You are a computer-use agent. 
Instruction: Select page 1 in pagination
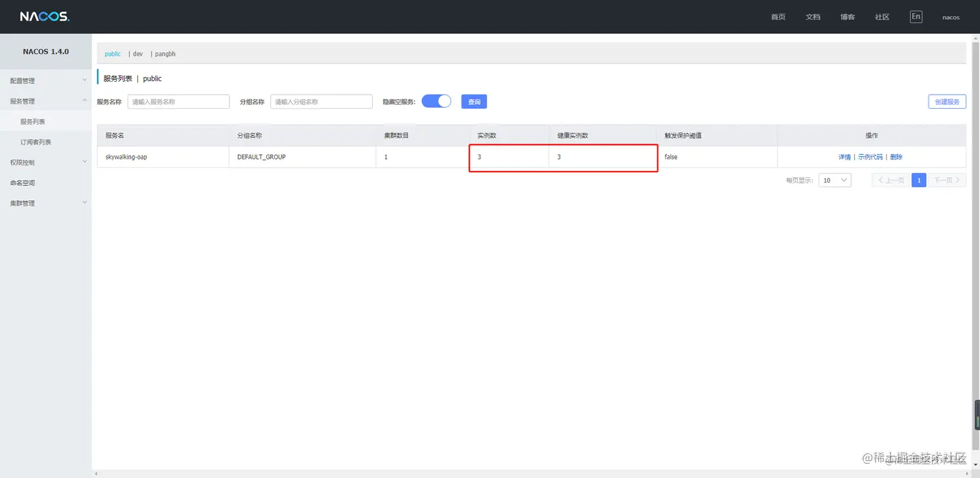coord(919,180)
